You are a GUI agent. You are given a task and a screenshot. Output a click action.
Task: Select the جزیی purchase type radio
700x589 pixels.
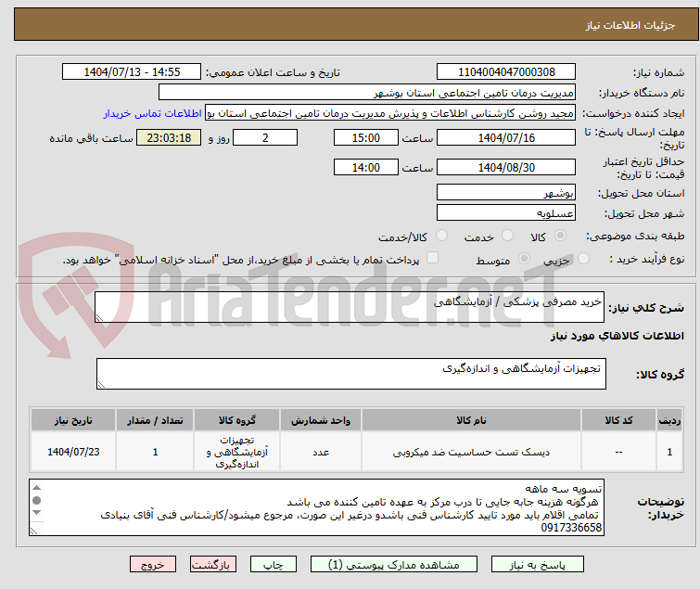click(x=583, y=259)
